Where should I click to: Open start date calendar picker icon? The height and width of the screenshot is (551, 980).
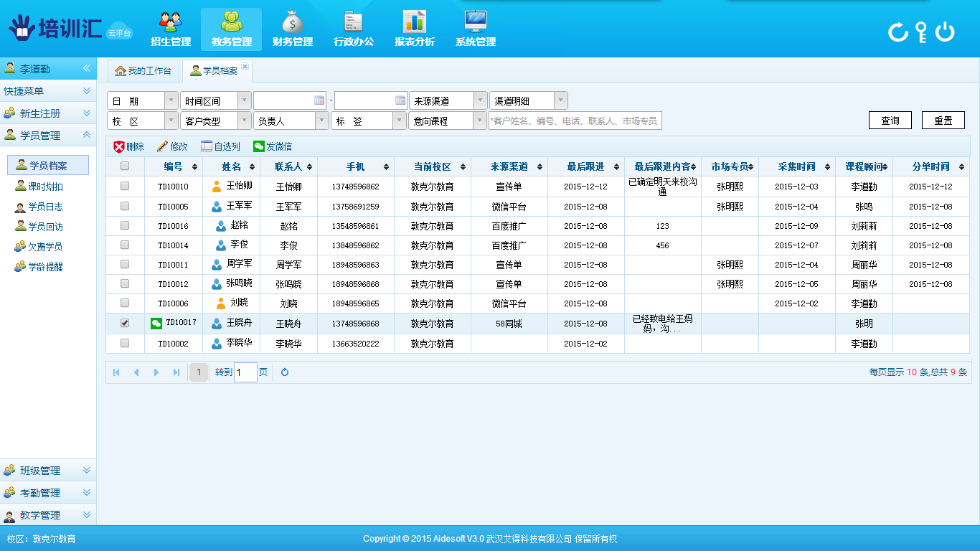[319, 100]
